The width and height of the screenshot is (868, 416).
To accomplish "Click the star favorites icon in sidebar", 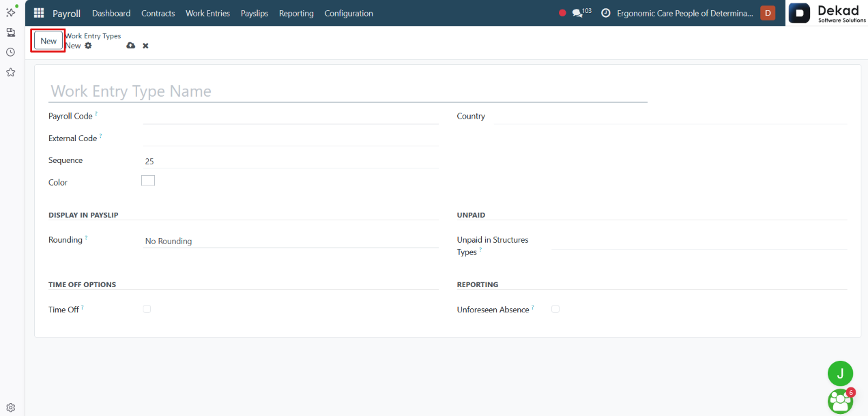I will coord(11,72).
